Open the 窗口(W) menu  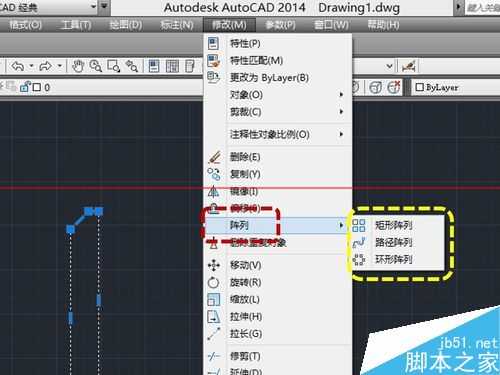point(332,25)
